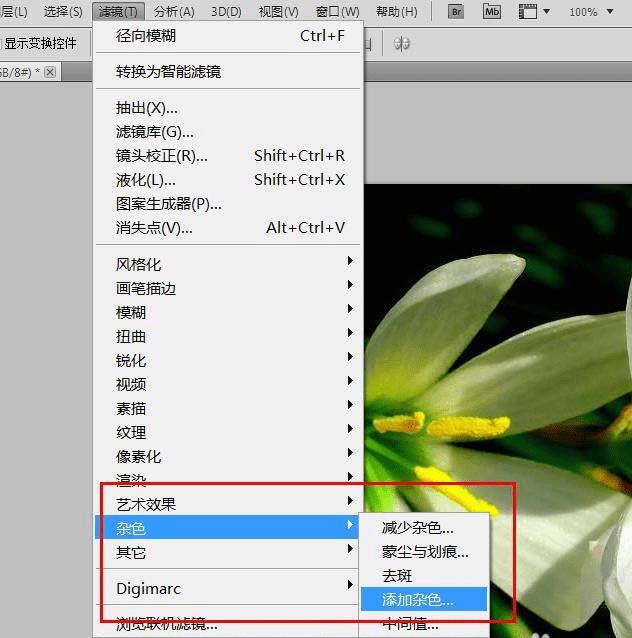Expand the 画笔描边 submenu
The width and height of the screenshot is (632, 638).
click(x=228, y=288)
